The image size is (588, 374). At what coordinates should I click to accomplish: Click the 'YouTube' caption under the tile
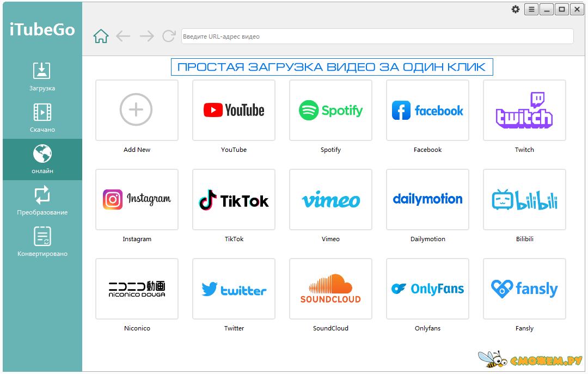[x=234, y=150]
